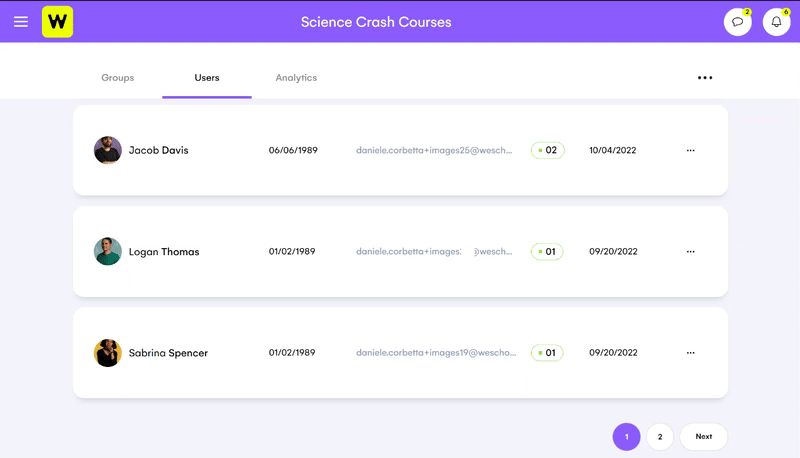Open row options for Sabrina Spencer
Viewport: 800px width, 458px height.
(x=690, y=352)
